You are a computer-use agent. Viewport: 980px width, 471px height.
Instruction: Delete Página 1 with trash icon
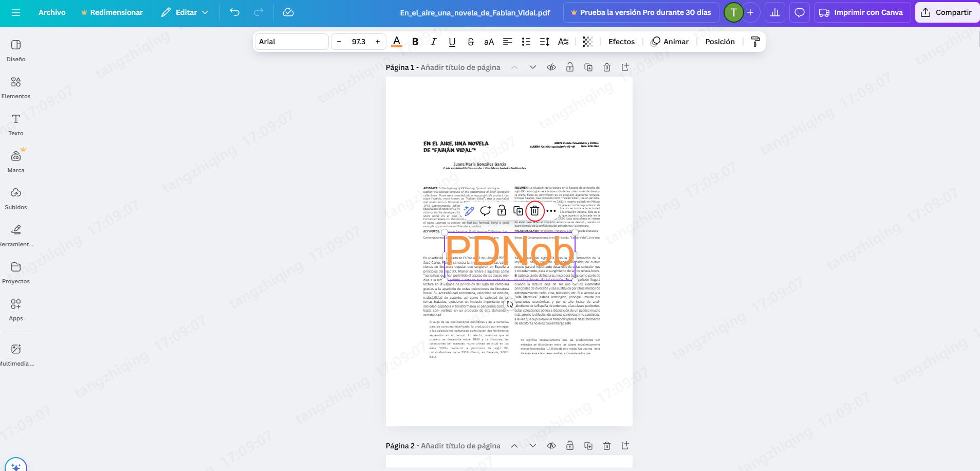[x=607, y=67]
